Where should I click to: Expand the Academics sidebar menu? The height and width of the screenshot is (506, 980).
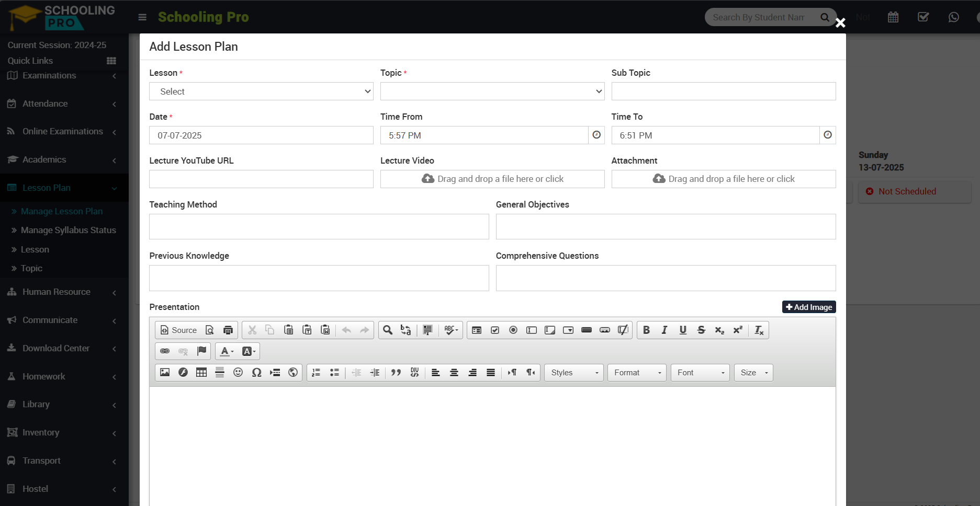click(64, 159)
